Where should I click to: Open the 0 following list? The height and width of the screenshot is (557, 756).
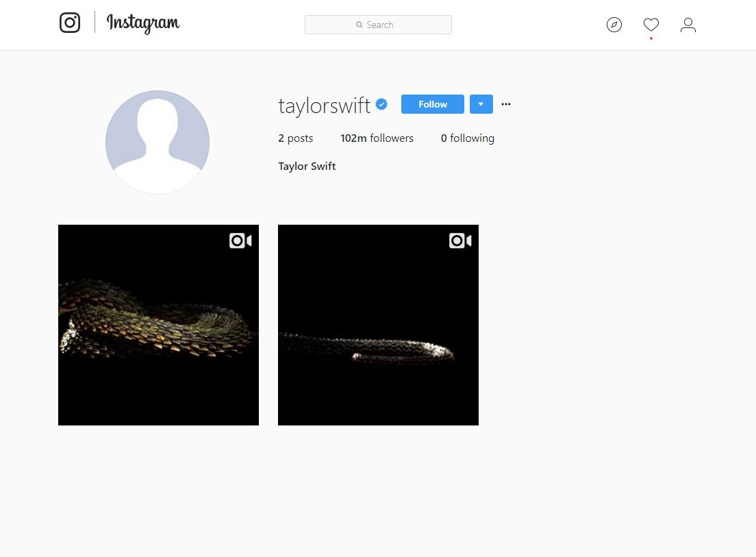coord(467,138)
